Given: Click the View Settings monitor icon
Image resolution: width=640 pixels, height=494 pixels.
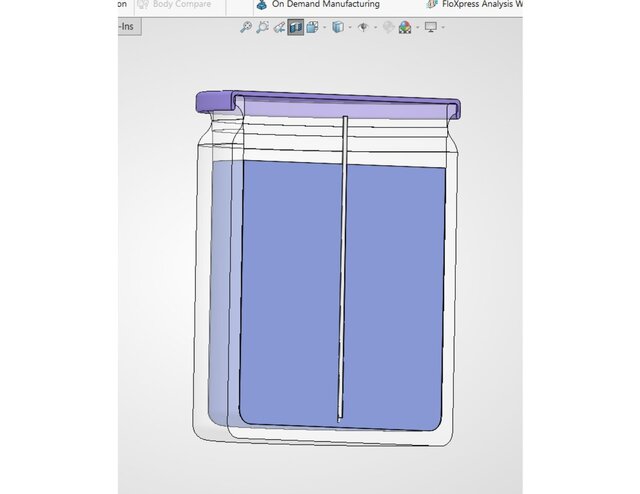Looking at the screenshot, I should pyautogui.click(x=431, y=27).
